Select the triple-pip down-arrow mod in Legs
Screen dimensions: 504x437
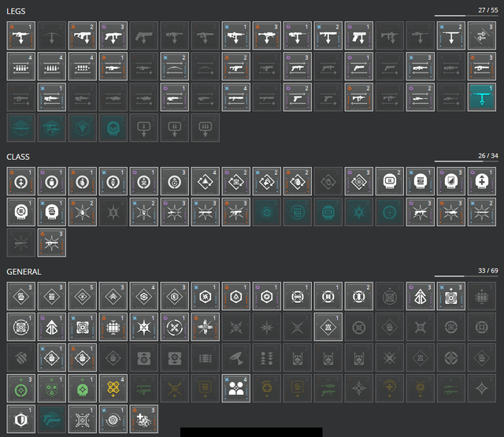click(206, 128)
